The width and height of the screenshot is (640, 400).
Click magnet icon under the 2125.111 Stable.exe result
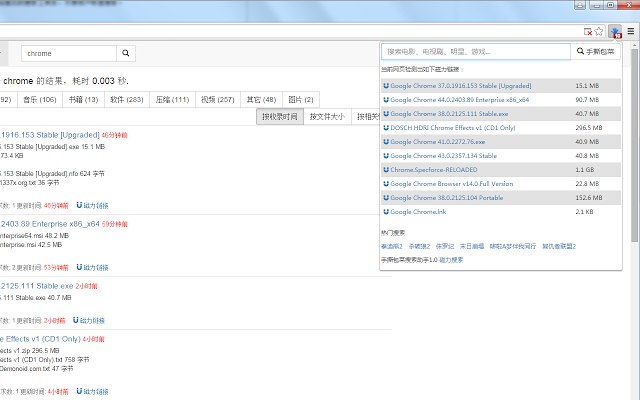pyautogui.click(x=76, y=320)
